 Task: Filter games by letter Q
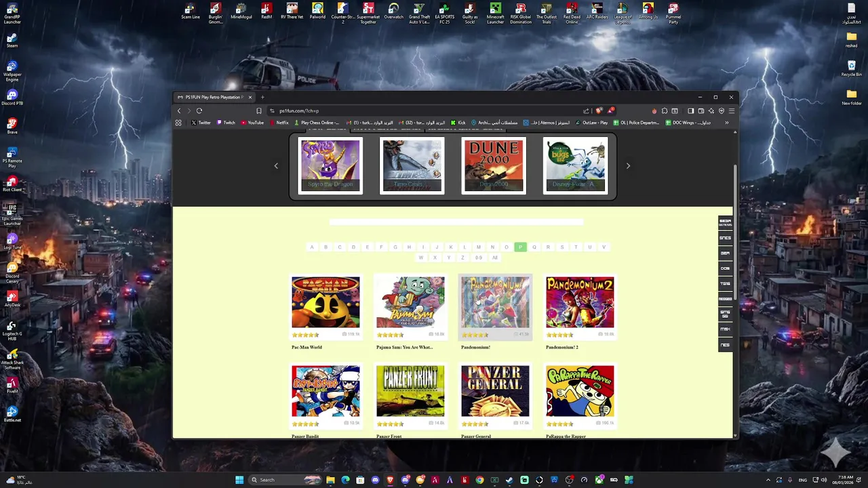pos(534,247)
